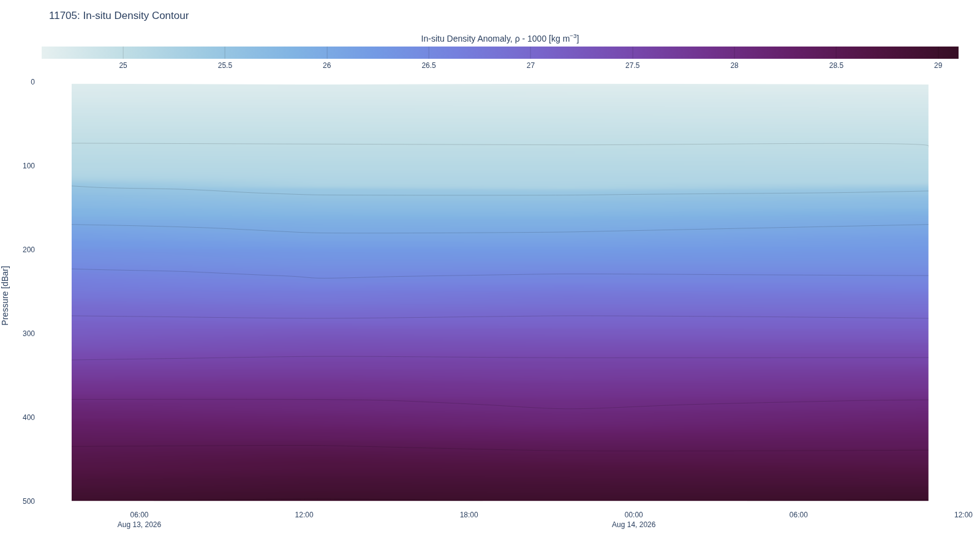This screenshot has width=980, height=551.
Task: Click the y-axis tick label 0
Action: [32, 82]
